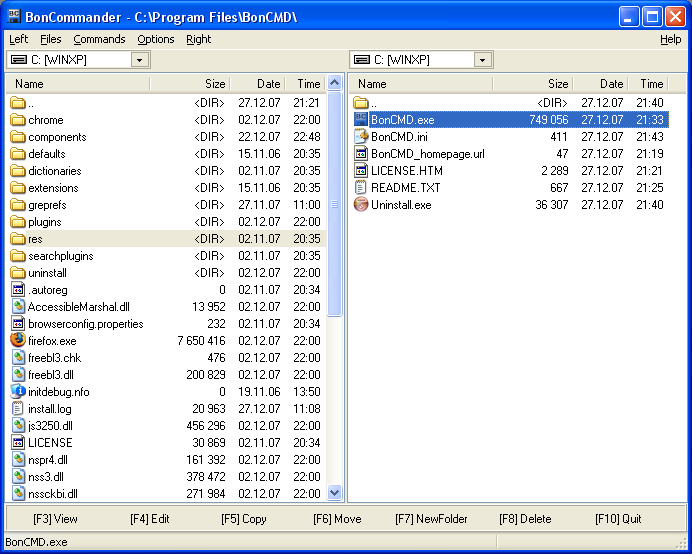Open the Options menu

coord(156,39)
